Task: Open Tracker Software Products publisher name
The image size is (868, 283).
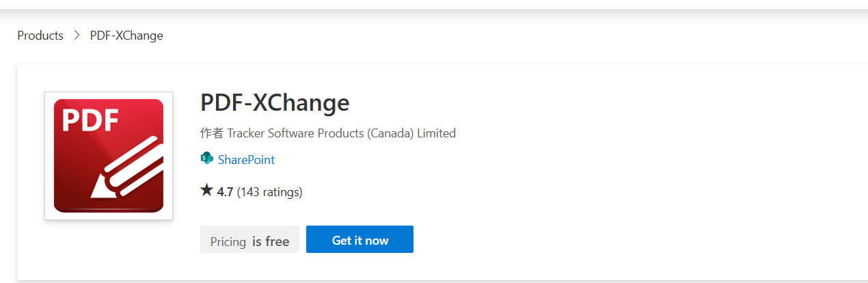Action: pyautogui.click(x=295, y=133)
